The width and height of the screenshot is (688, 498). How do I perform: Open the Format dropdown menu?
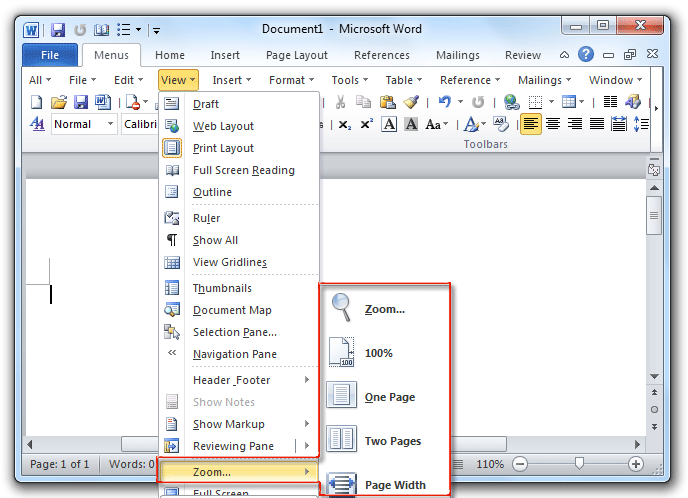(x=291, y=80)
